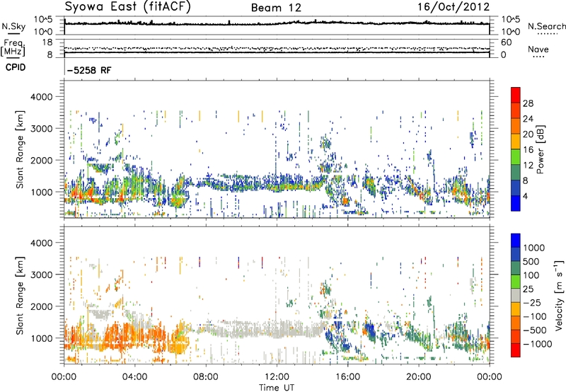The image size is (566, 392).
Task: Click the '20:00' time tick label
Action: (x=419, y=377)
